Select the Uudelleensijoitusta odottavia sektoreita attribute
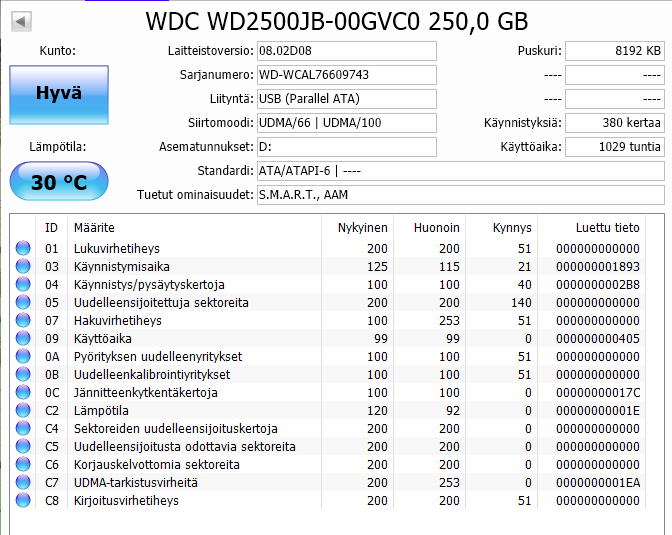The height and width of the screenshot is (535, 672). [185, 447]
